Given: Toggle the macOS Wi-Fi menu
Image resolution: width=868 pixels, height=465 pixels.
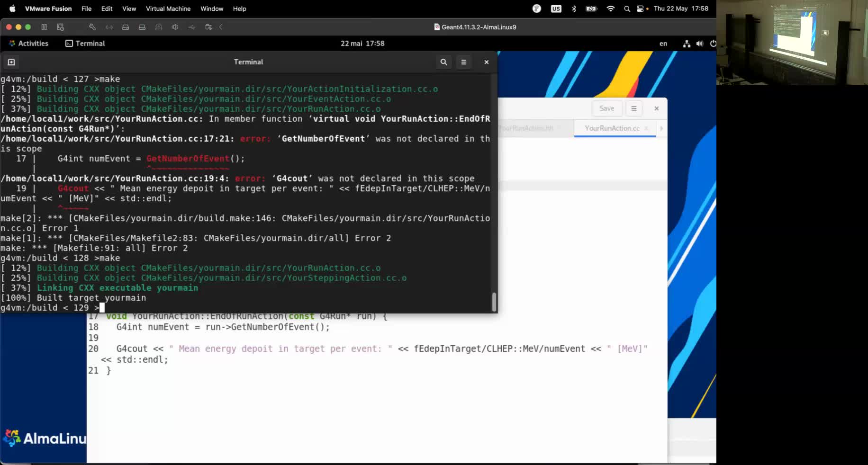Looking at the screenshot, I should tap(611, 9).
